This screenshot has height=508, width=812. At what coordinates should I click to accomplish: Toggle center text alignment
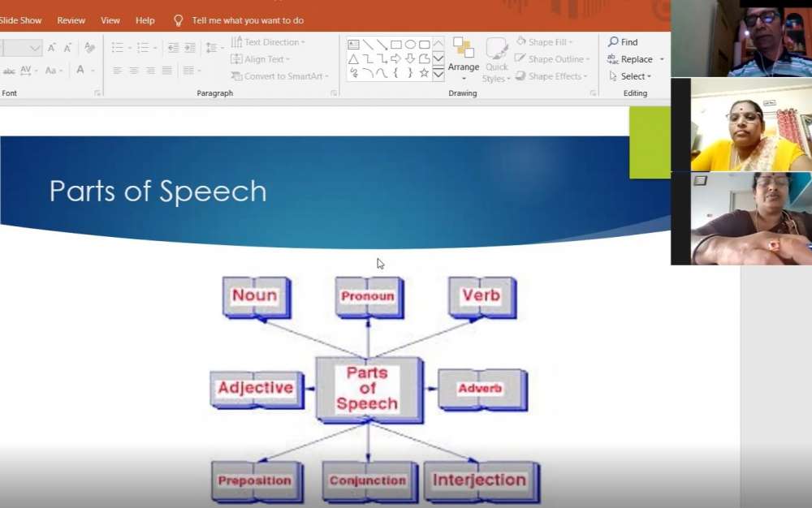tap(134, 71)
